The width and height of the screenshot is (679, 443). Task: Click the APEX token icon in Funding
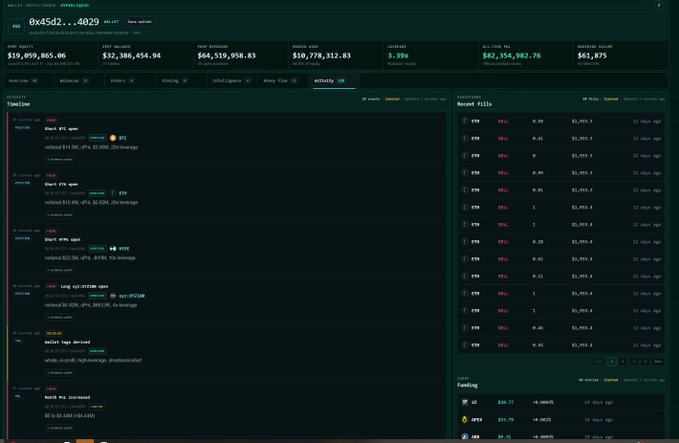click(x=465, y=420)
